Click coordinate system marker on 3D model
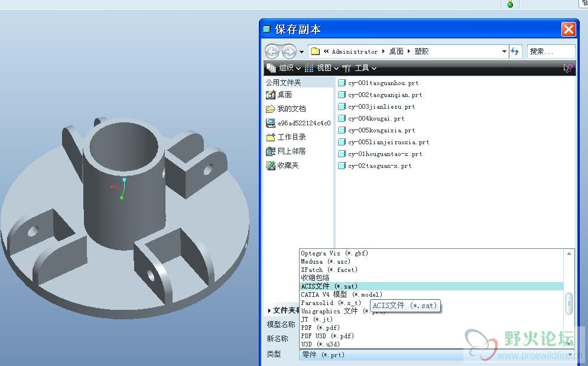Screen dimensions: 588x366 click(x=119, y=189)
